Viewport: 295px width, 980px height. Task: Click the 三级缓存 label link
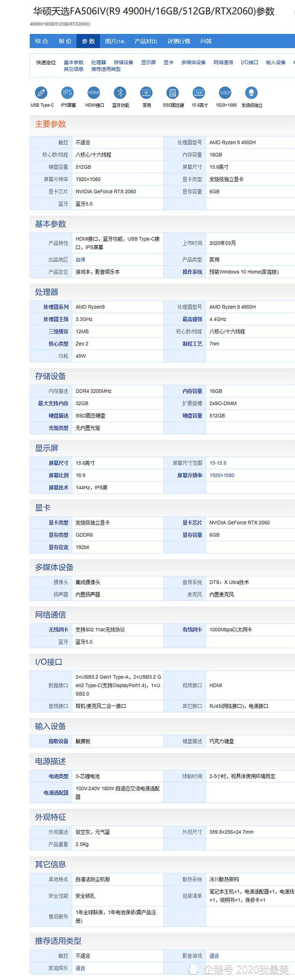pyautogui.click(x=58, y=331)
